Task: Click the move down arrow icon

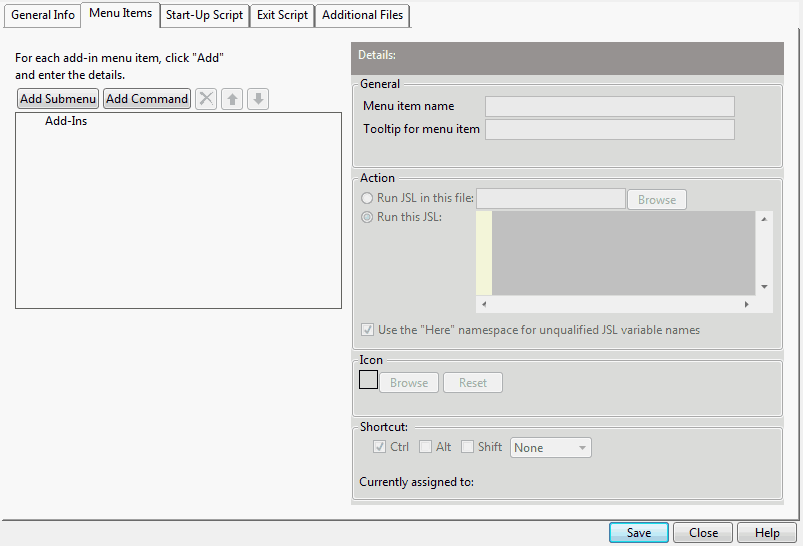Action: pyautogui.click(x=258, y=99)
